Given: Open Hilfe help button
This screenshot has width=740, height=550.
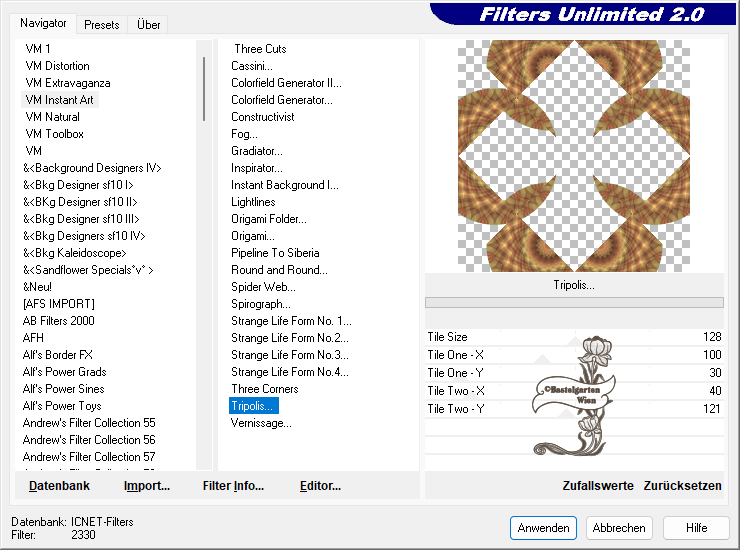Looking at the screenshot, I should coord(696,528).
